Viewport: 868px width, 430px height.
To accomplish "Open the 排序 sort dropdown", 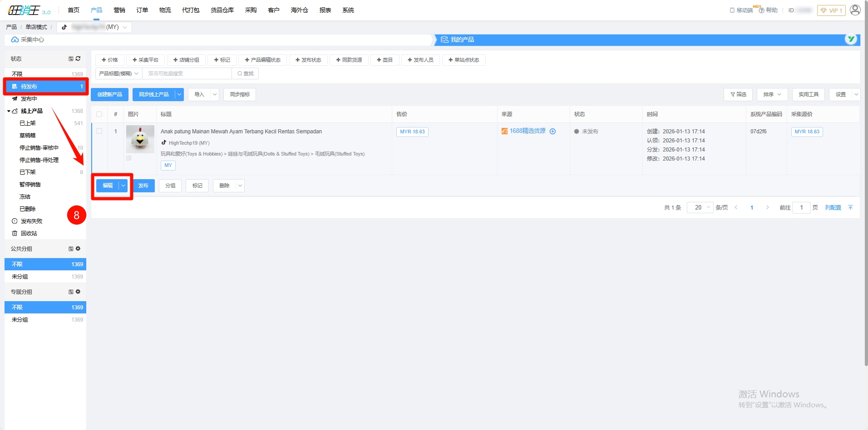I will [772, 94].
